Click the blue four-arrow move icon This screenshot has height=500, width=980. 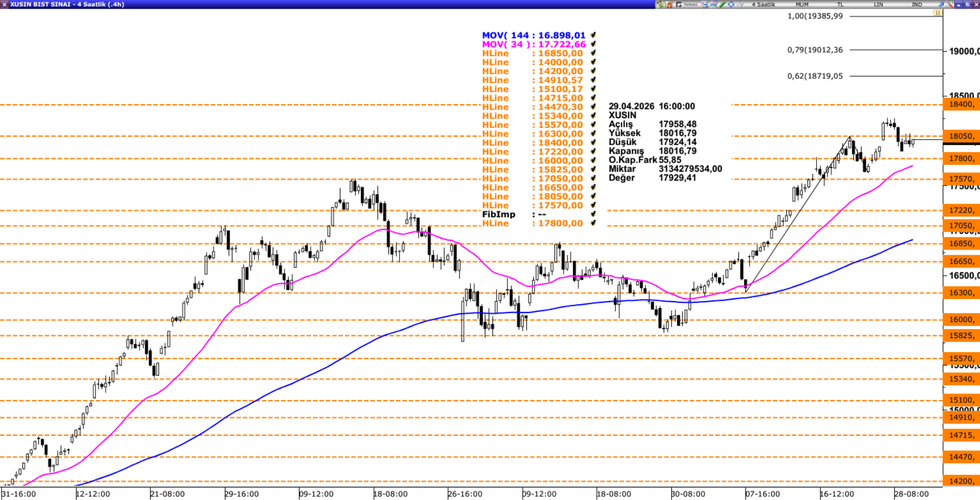(731, 5)
